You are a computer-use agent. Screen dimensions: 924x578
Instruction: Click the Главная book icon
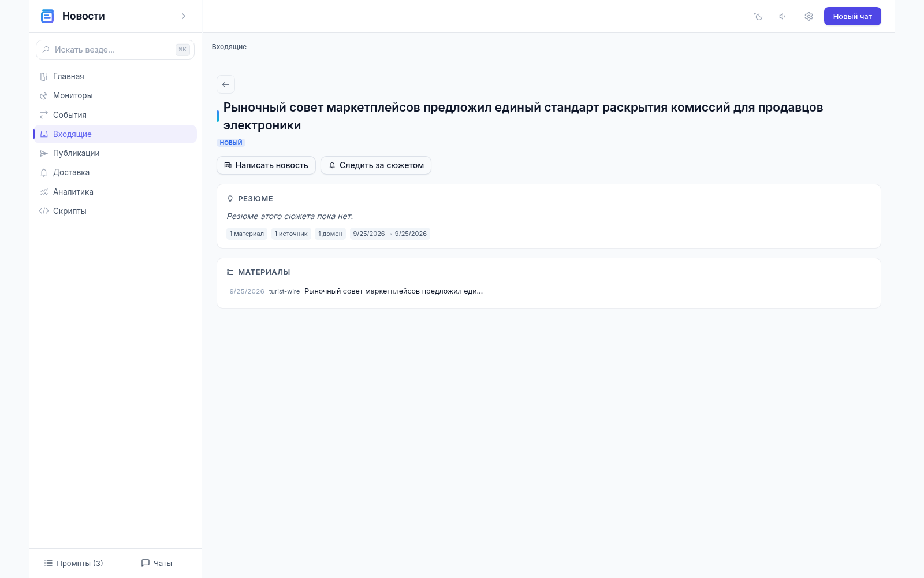[44, 76]
